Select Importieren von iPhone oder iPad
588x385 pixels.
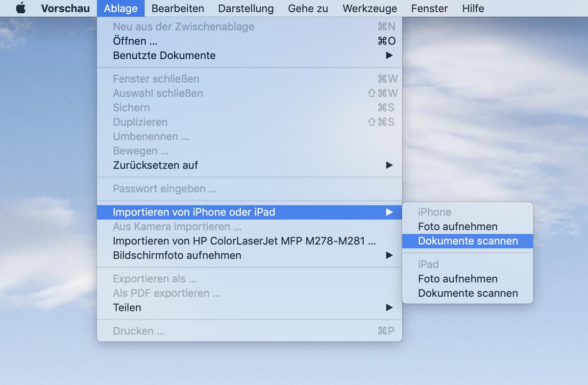[x=249, y=212]
